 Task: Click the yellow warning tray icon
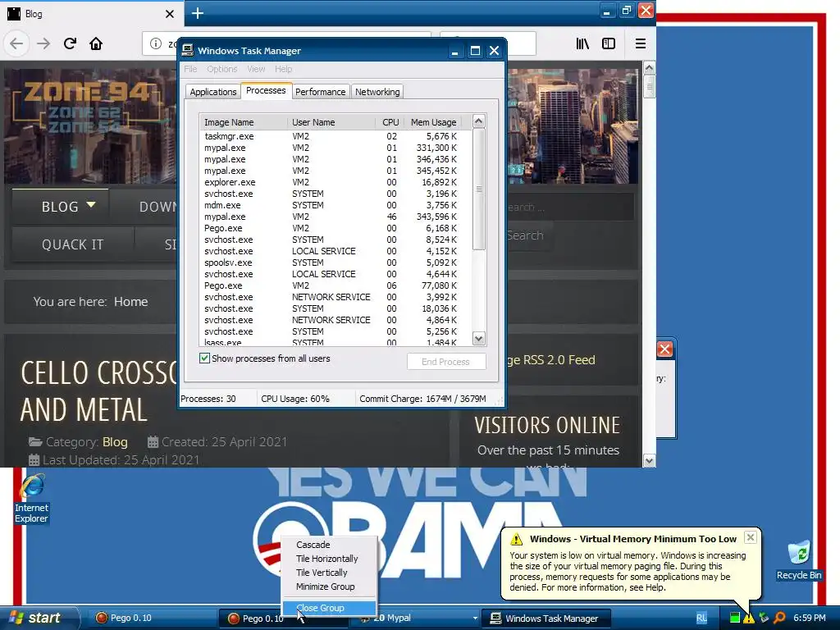point(748,619)
